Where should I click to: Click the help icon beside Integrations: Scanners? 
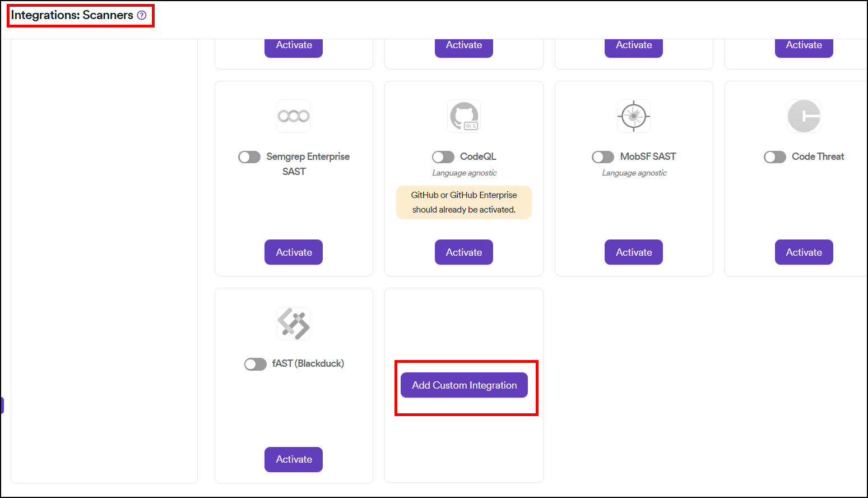coord(142,15)
